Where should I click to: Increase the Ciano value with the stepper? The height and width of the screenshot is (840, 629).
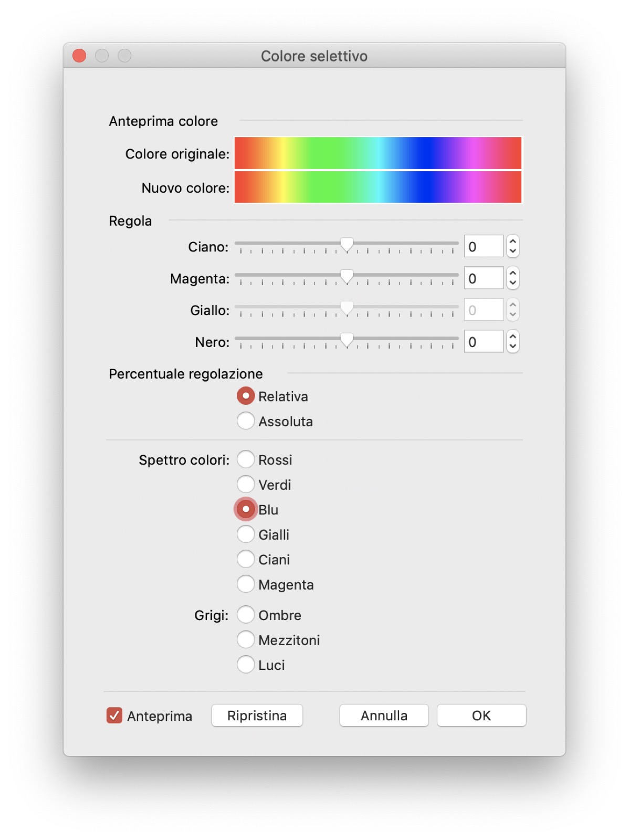pos(513,241)
